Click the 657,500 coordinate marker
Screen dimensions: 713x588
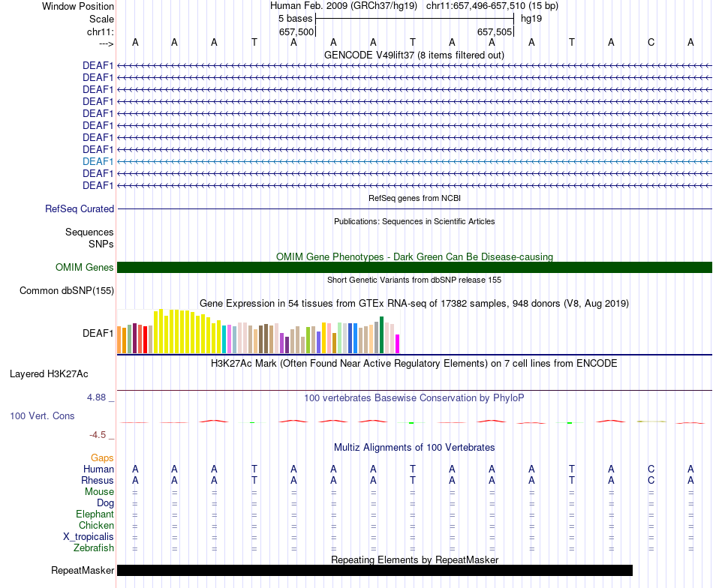[296, 31]
